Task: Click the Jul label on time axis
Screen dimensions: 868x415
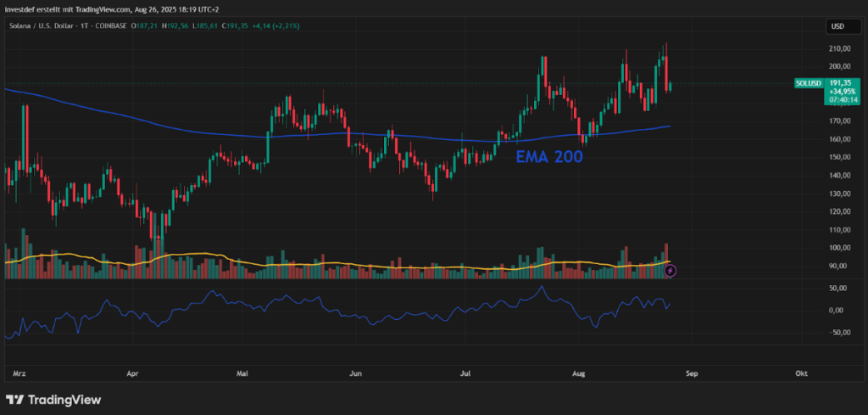Action: 465,373
